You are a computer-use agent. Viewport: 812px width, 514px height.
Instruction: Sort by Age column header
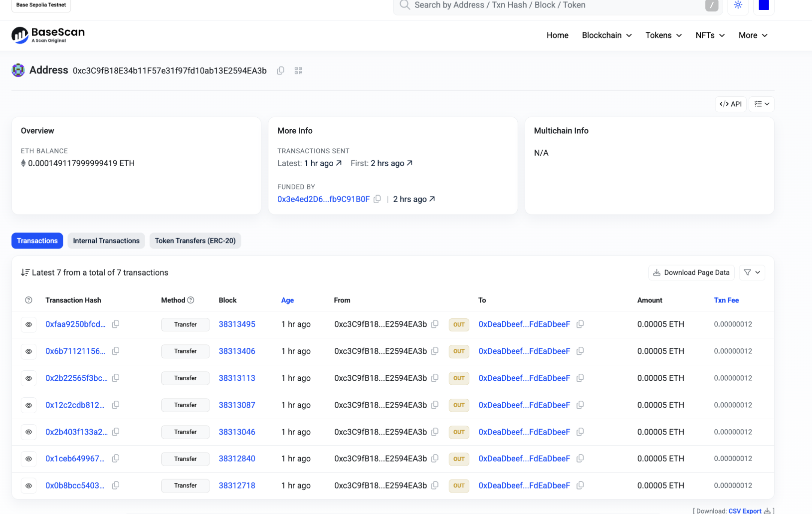[x=288, y=300]
